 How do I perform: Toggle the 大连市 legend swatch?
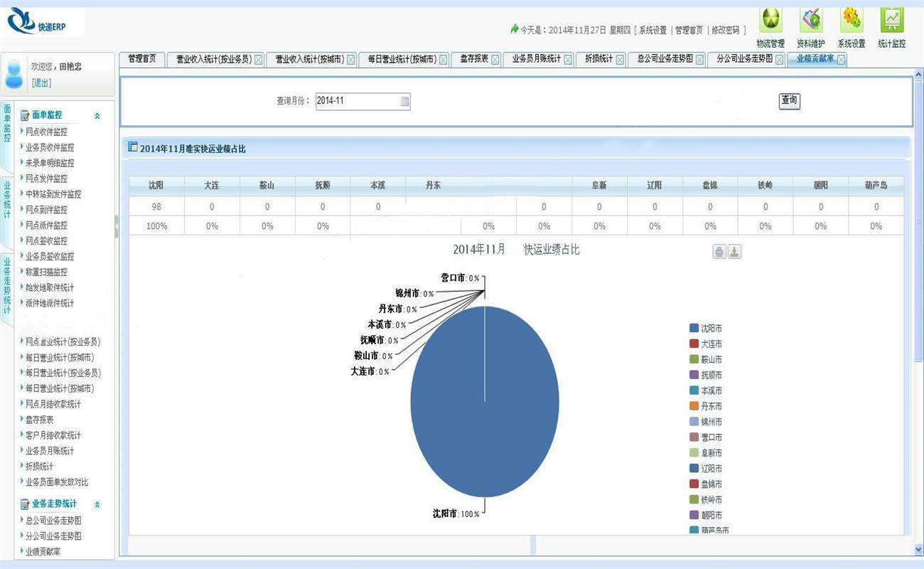[x=694, y=344]
